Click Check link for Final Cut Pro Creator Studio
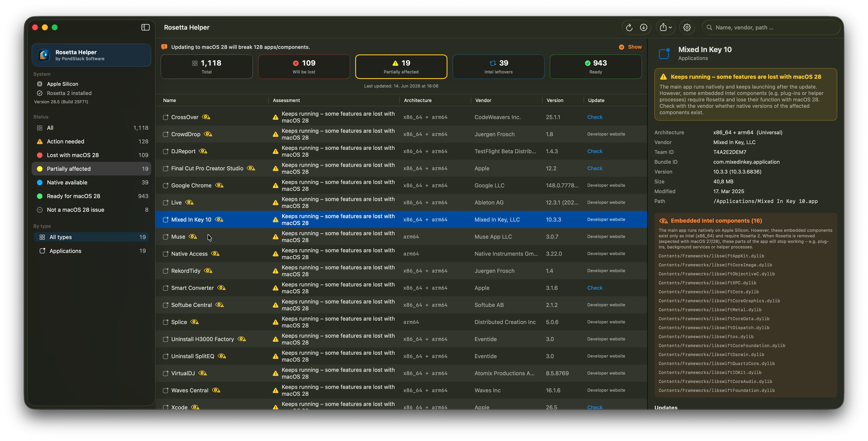 (x=594, y=168)
